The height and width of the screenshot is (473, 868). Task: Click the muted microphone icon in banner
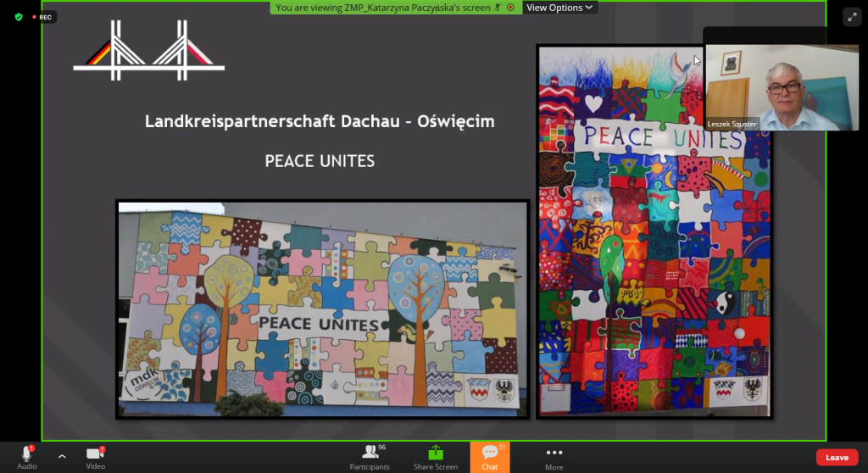pyautogui.click(x=498, y=8)
